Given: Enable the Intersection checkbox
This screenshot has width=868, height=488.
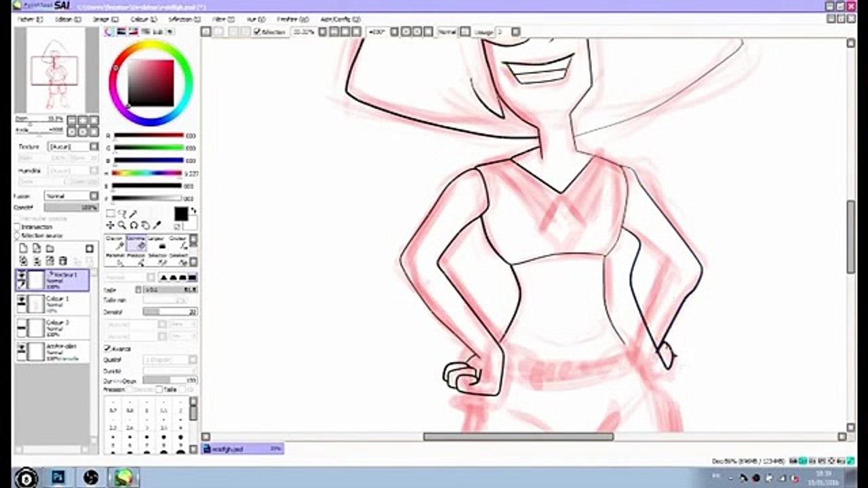Looking at the screenshot, I should click(x=18, y=227).
